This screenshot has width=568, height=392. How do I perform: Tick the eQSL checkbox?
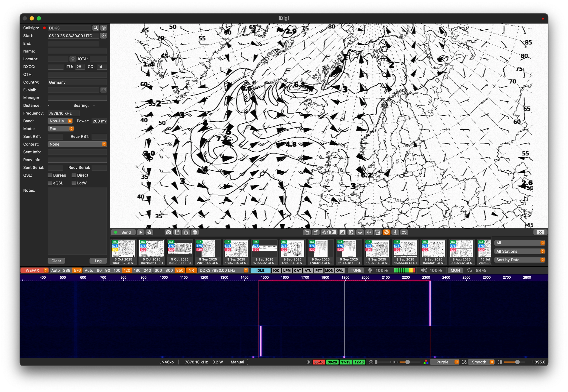50,183
